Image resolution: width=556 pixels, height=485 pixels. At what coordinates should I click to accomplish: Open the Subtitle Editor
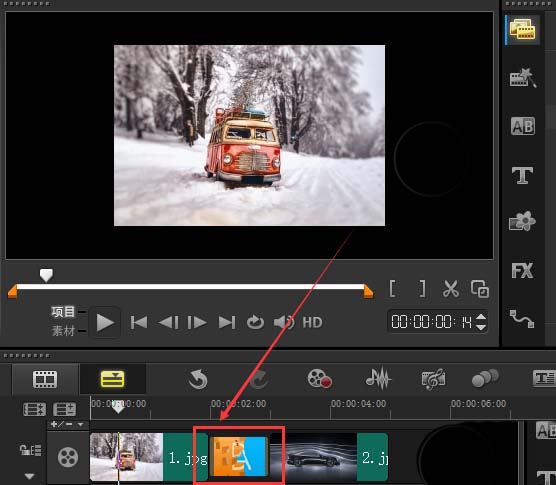coord(544,379)
